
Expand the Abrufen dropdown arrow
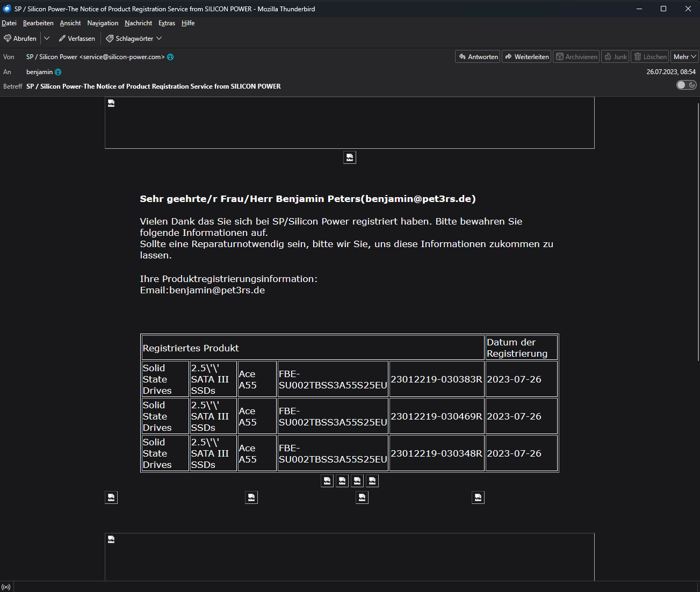47,39
